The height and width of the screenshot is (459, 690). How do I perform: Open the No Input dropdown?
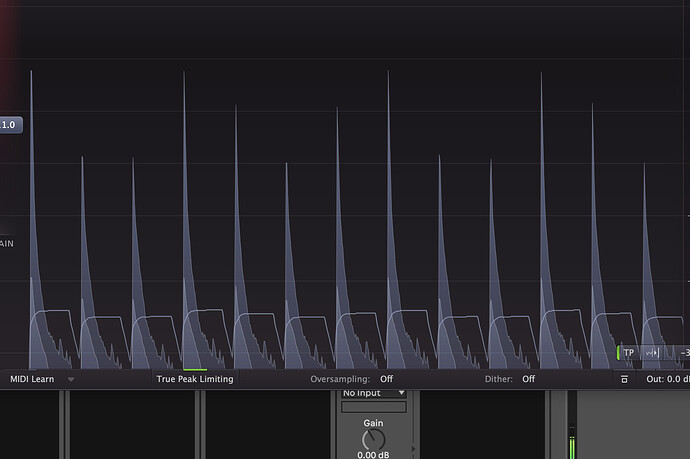click(x=374, y=393)
